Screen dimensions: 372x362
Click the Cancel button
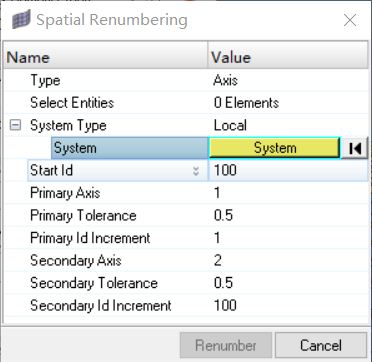click(321, 345)
